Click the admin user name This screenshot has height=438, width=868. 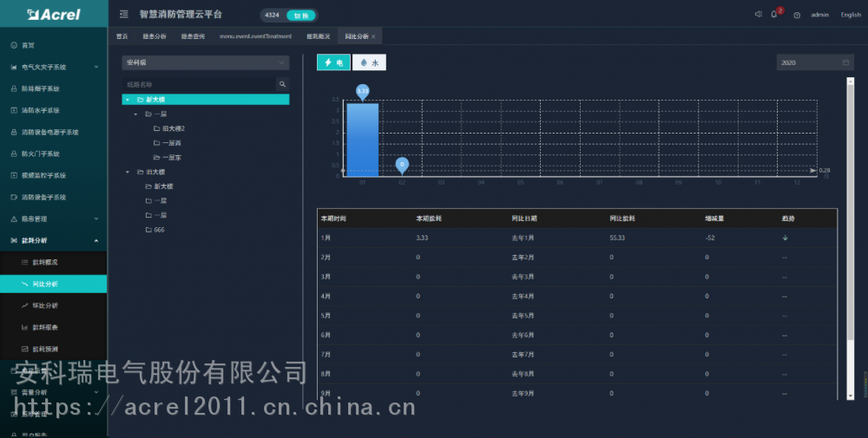[819, 15]
